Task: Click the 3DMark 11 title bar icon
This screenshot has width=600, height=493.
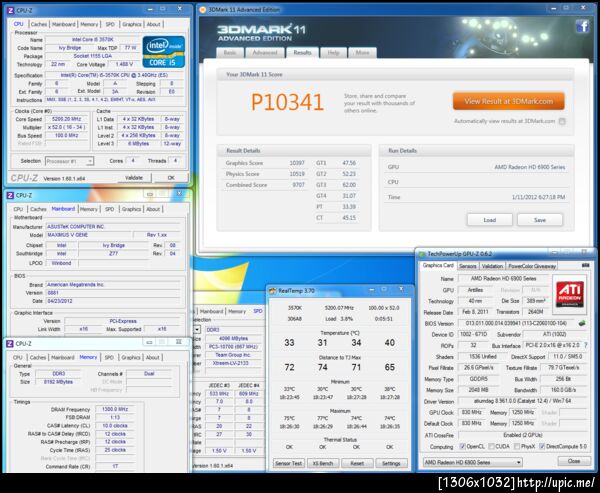Action: [203, 10]
